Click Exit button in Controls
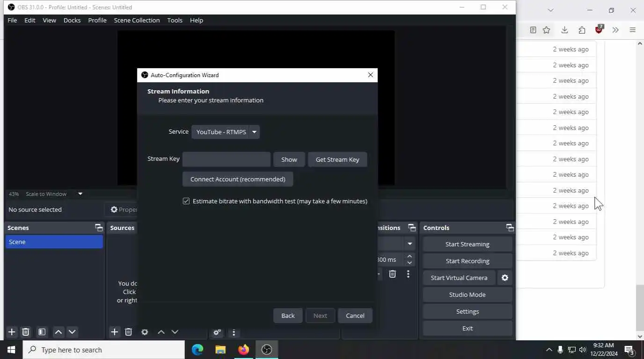The width and height of the screenshot is (644, 359). (x=468, y=328)
